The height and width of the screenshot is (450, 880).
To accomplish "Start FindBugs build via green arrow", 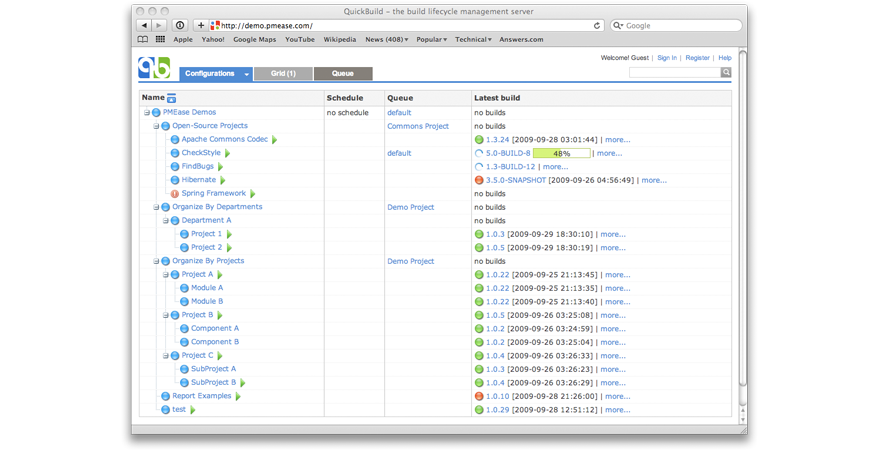I will (220, 167).
